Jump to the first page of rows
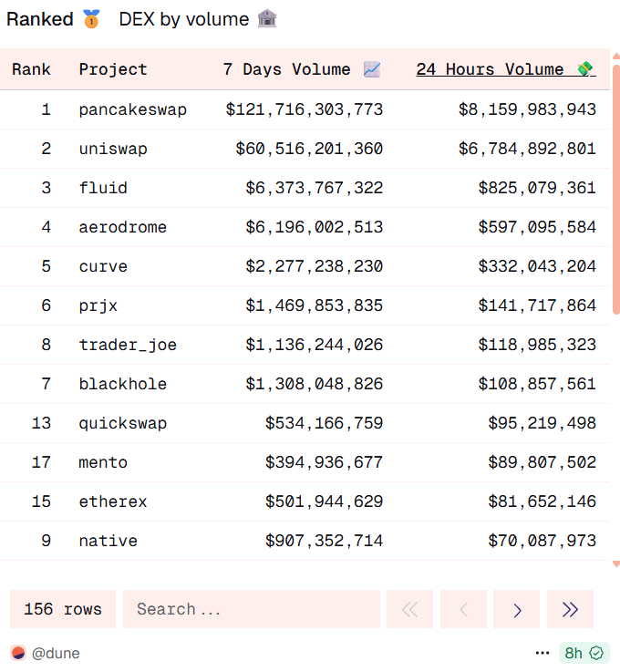The width and height of the screenshot is (620, 672). point(409,609)
